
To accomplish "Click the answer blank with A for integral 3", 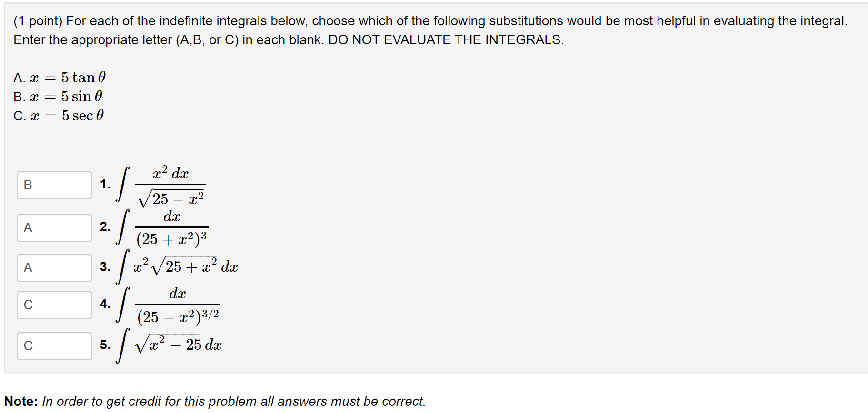I will pyautogui.click(x=54, y=268).
